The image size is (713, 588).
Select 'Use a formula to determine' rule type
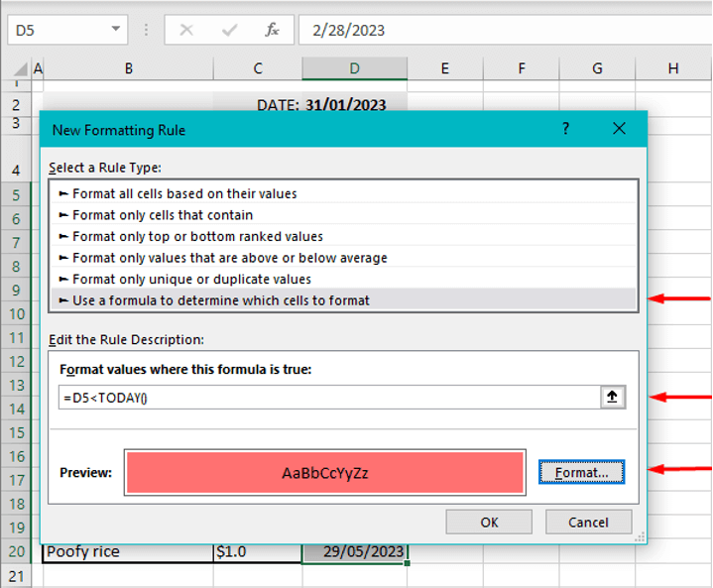tap(220, 300)
